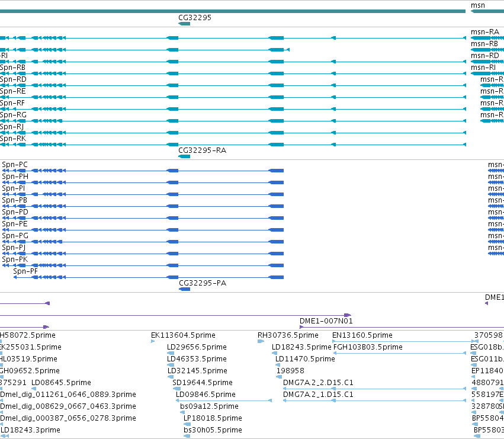
Task: Click EST label SD19644.5prime
Action: pyautogui.click(x=203, y=383)
